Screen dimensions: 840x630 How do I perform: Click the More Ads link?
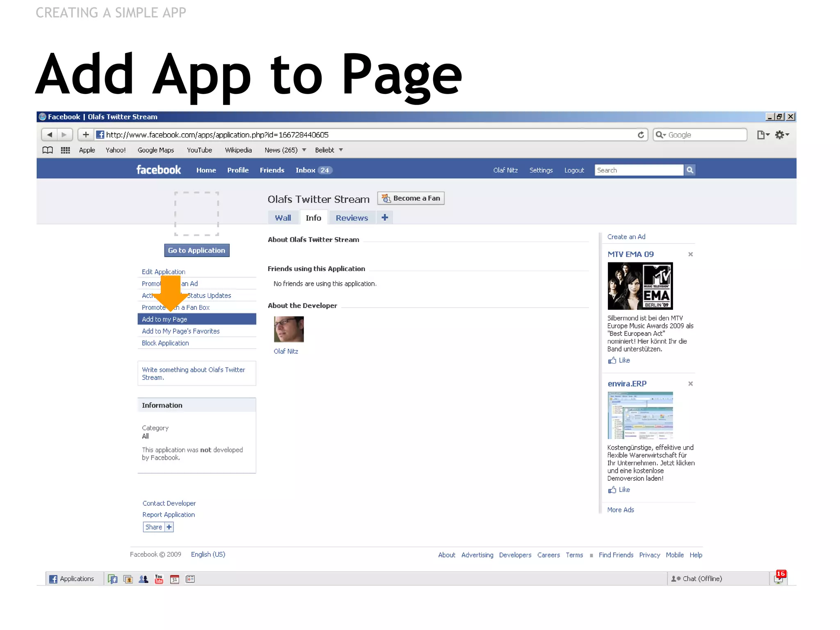[x=621, y=510]
